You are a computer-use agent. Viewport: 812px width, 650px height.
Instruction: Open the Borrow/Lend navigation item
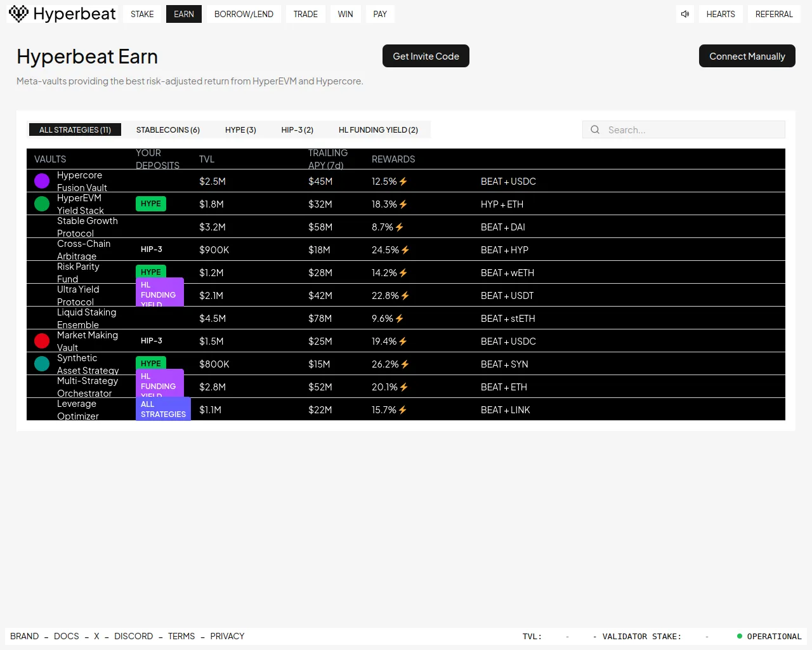[244, 14]
